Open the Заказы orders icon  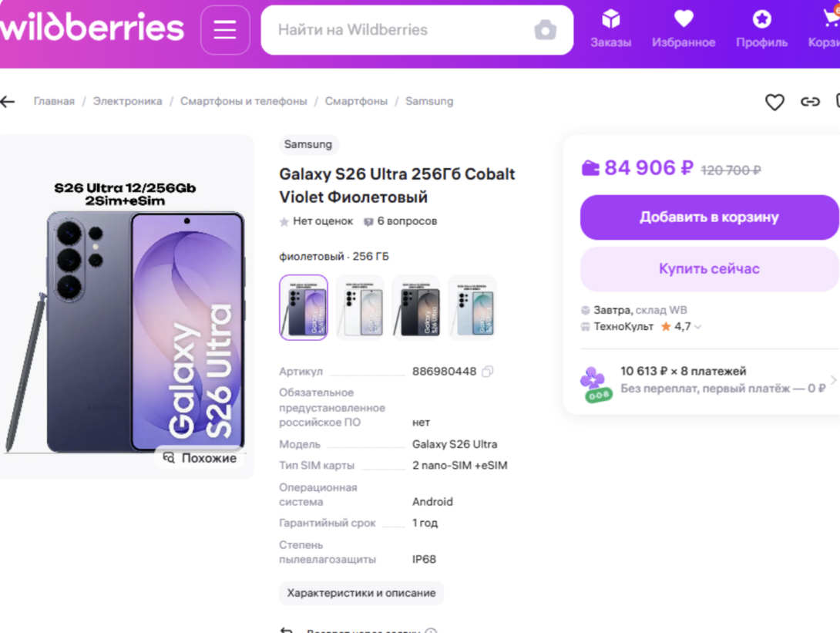[x=611, y=29]
